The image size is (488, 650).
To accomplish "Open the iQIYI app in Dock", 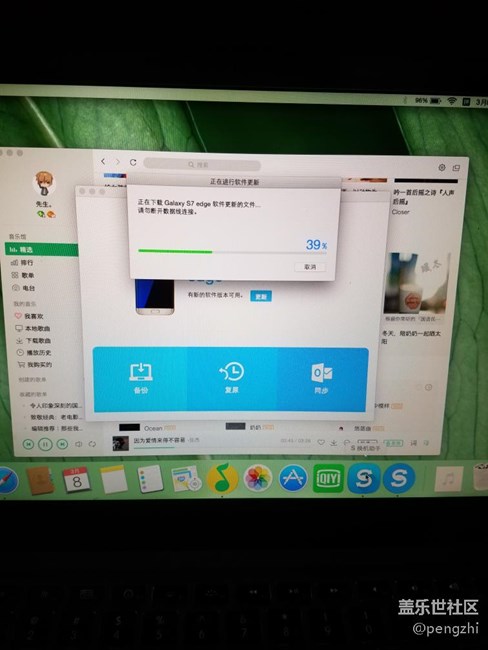I will (329, 479).
